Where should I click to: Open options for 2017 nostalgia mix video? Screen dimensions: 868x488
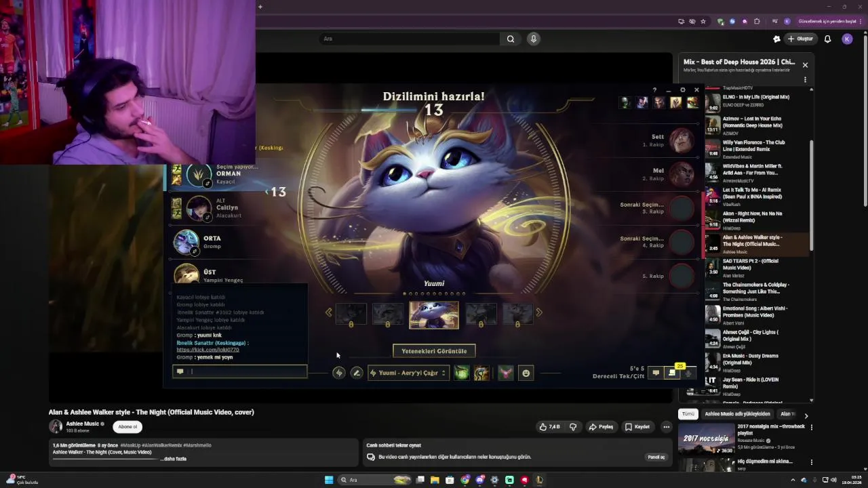811,427
